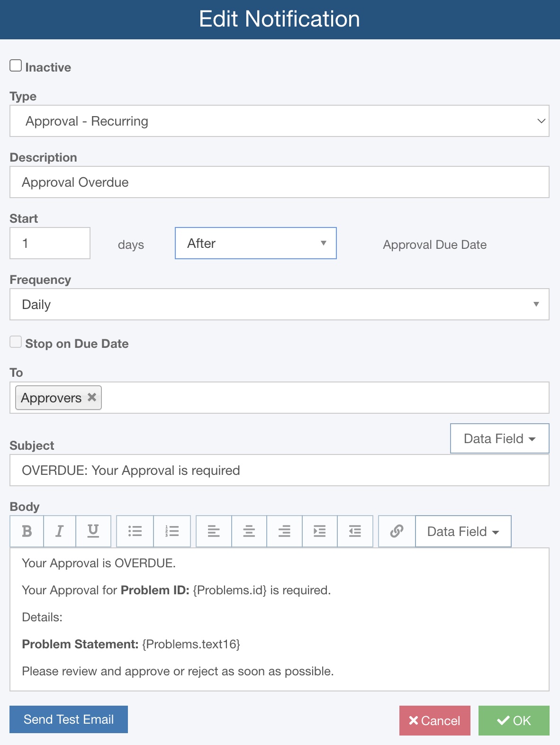This screenshot has height=745, width=560.
Task: Open the Data Field menu for Subject
Action: tap(499, 438)
